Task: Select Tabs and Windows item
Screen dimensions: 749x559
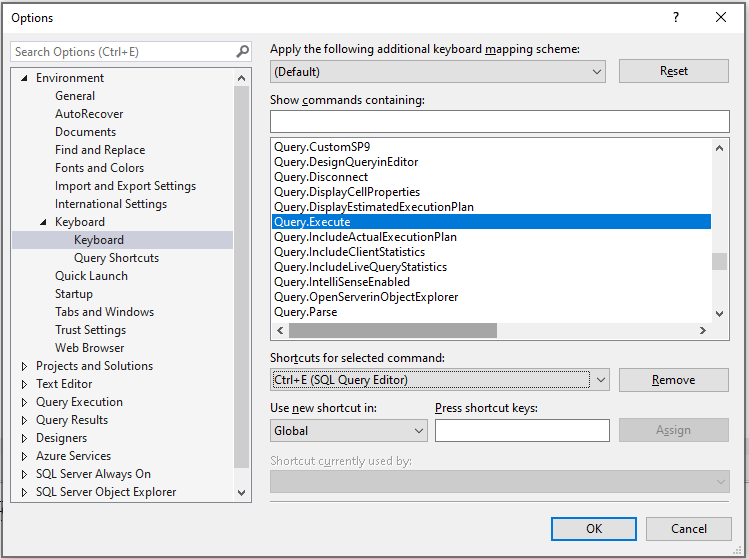Action: pyautogui.click(x=104, y=312)
